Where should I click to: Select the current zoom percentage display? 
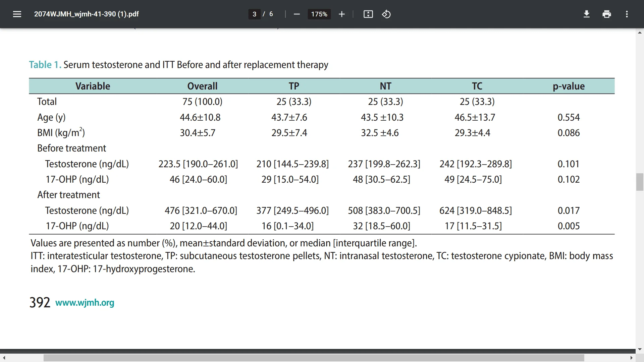[x=319, y=14]
